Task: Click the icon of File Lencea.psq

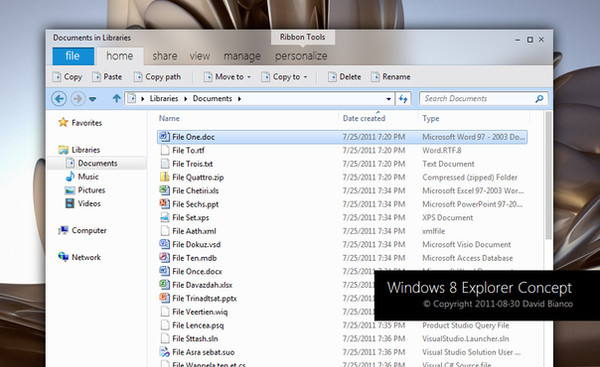Action: 165,325
